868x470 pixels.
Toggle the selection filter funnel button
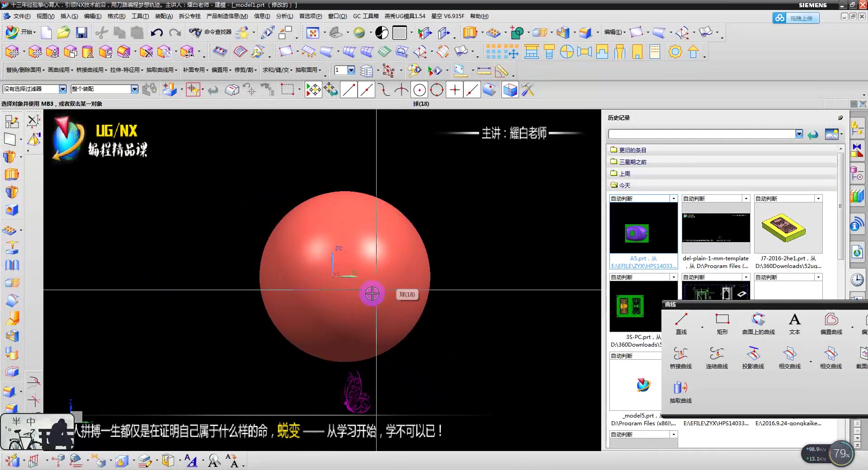pos(193,90)
